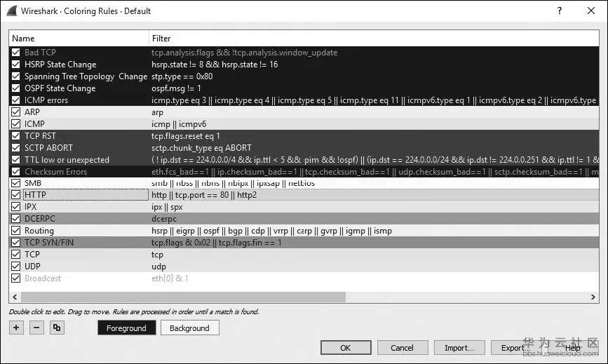The width and height of the screenshot is (608, 364).
Task: Click the Filter column header
Action: pos(374,39)
